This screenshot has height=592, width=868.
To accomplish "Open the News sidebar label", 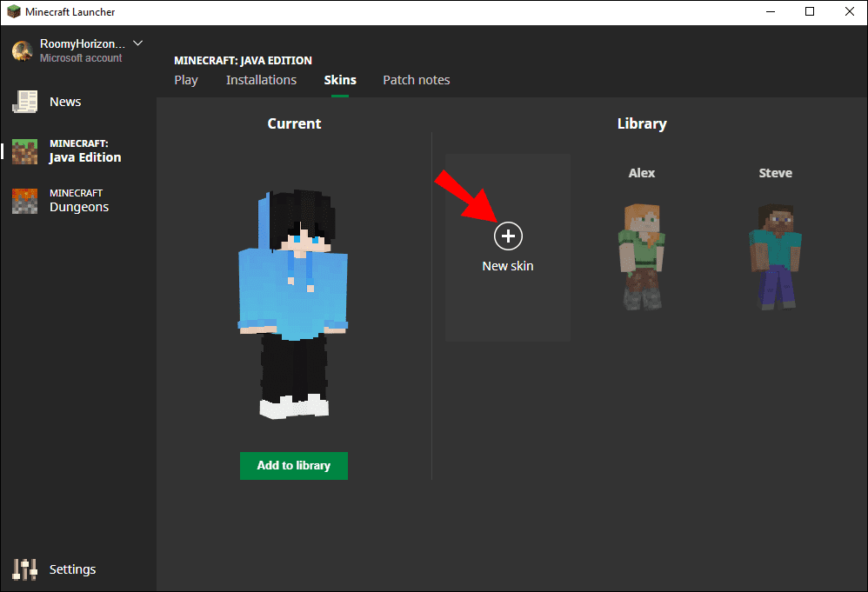I will click(x=65, y=102).
